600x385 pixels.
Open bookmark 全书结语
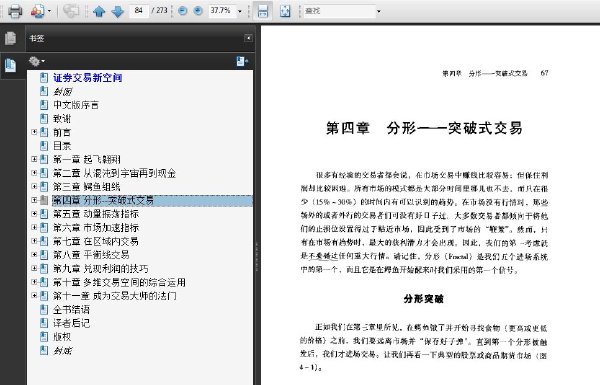click(71, 310)
